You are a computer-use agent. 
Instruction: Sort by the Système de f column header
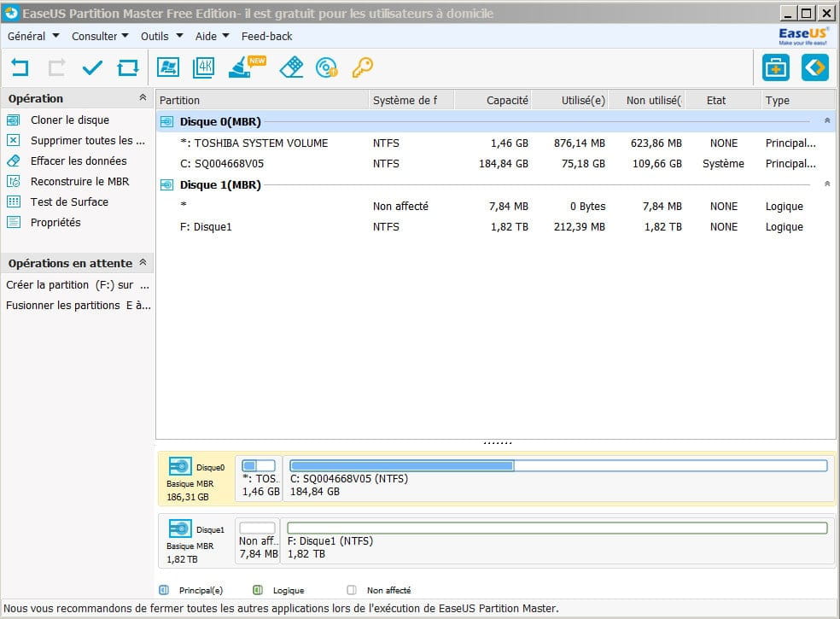click(411, 100)
